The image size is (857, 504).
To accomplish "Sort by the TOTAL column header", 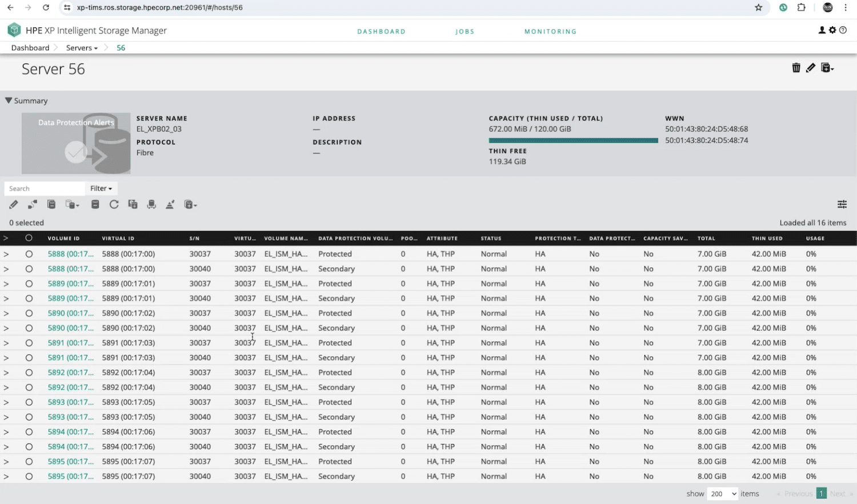I will (x=706, y=239).
